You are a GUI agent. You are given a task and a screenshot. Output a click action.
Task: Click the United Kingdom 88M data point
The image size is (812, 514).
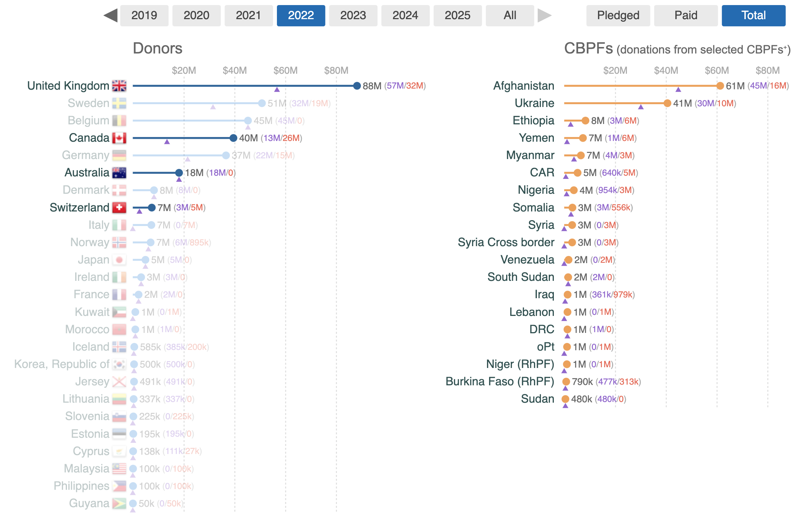[x=357, y=86]
